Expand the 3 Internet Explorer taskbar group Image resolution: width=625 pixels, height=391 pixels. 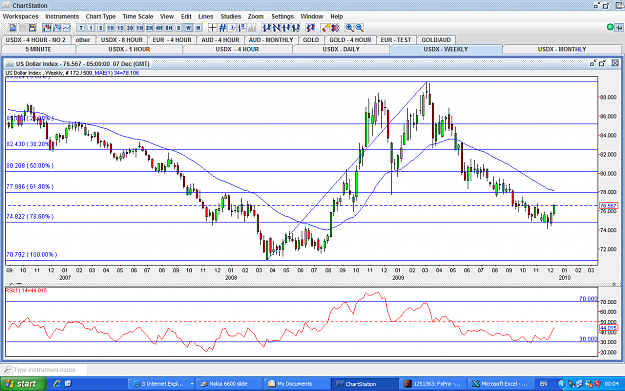163,384
